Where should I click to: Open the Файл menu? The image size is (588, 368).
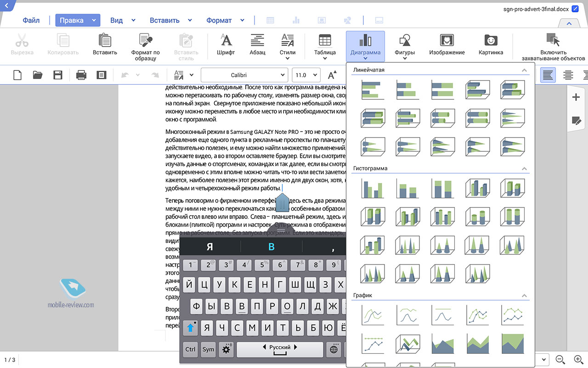coord(31,20)
